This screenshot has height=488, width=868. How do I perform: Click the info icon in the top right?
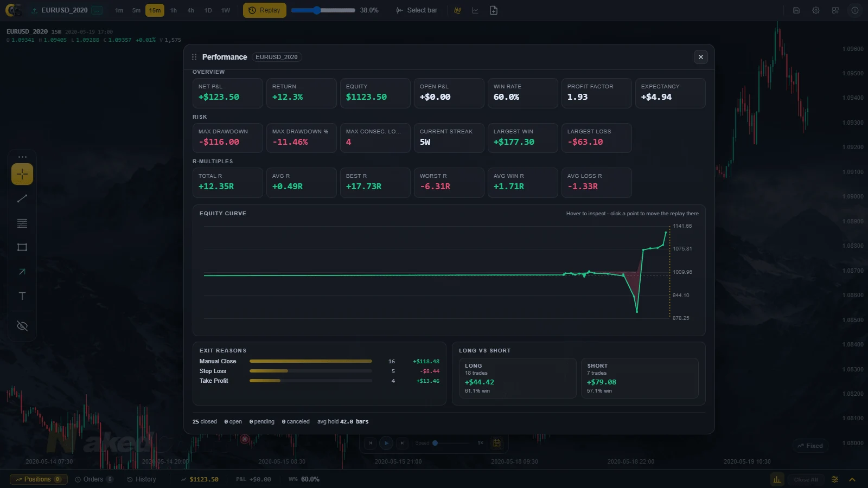(x=855, y=10)
